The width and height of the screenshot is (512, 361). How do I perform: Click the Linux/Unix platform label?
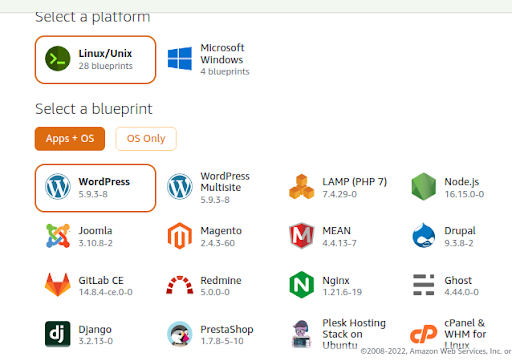pos(105,53)
